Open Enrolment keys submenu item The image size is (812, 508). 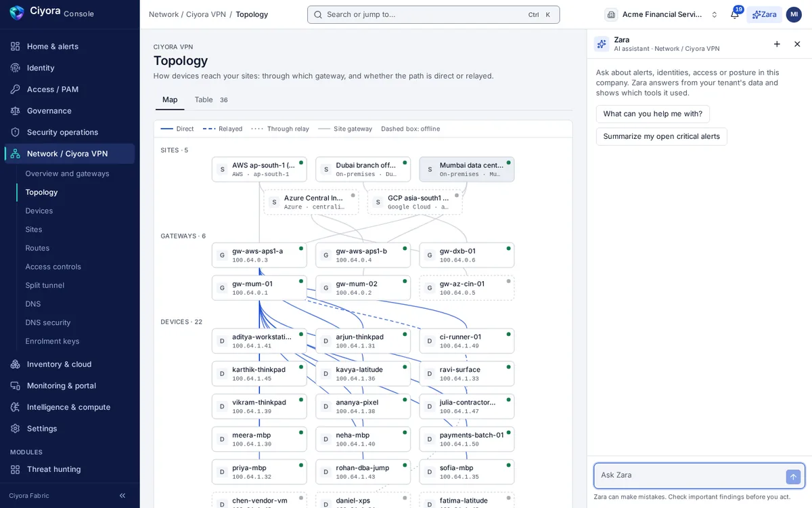75,341
